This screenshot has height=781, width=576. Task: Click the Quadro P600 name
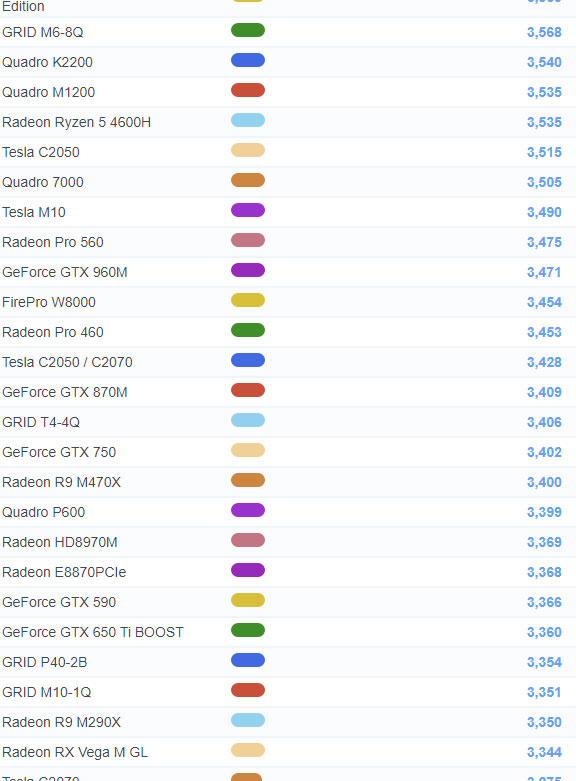(x=43, y=513)
